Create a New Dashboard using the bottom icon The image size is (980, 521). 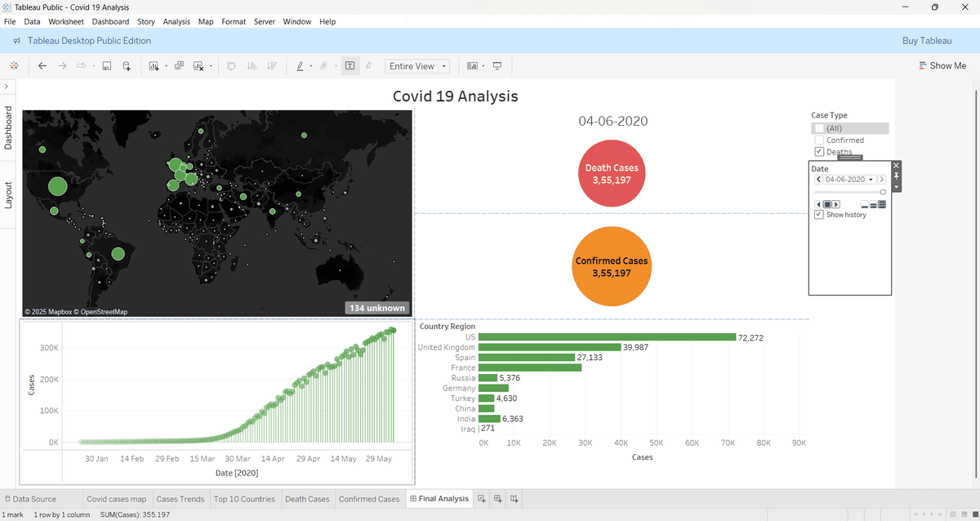pyautogui.click(x=498, y=498)
